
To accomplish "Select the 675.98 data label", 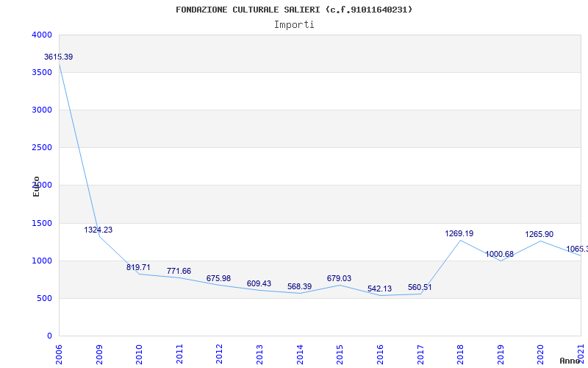I will point(218,279).
